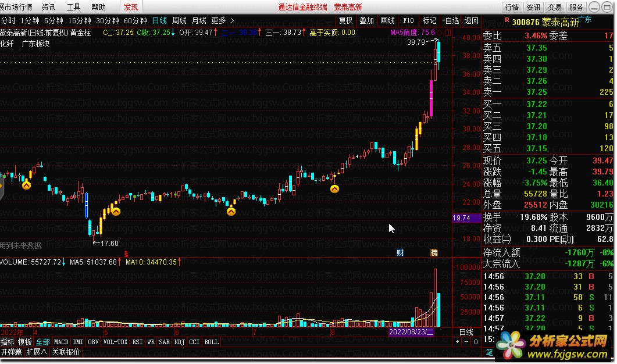This screenshot has width=617, height=364.
Task: Select the 笔 tick tab
Action: tap(489, 352)
